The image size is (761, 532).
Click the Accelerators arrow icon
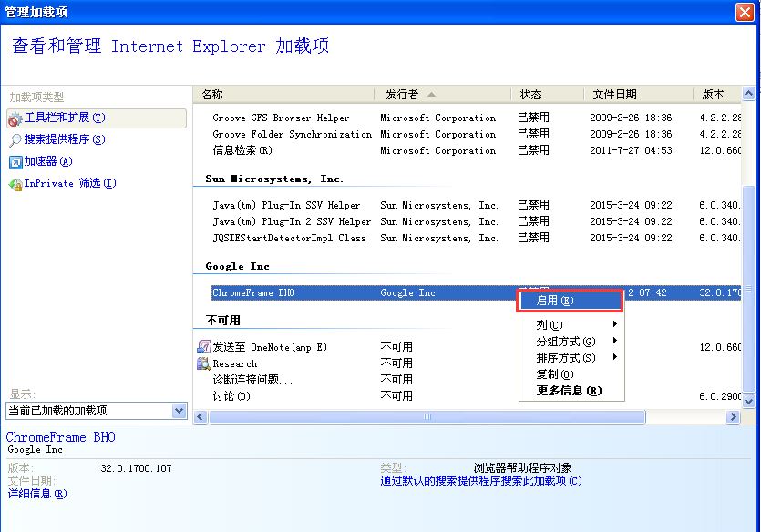click(15, 162)
